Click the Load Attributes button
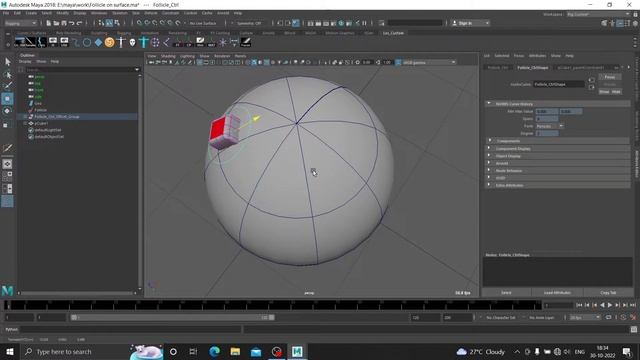This screenshot has width=640, height=360. point(557,293)
